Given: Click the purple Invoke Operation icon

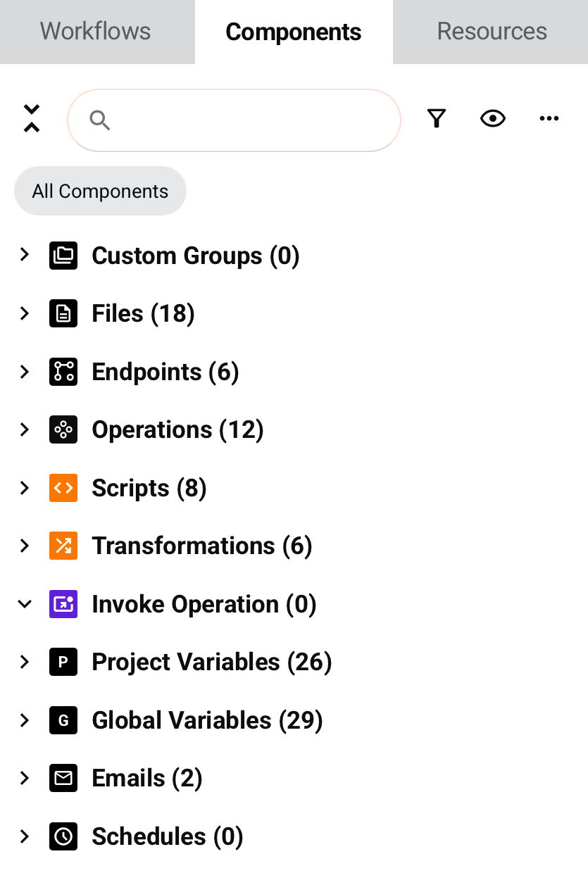Looking at the screenshot, I should [x=63, y=604].
